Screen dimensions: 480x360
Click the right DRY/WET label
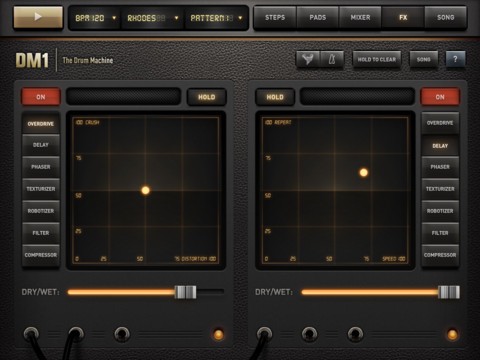[274, 292]
